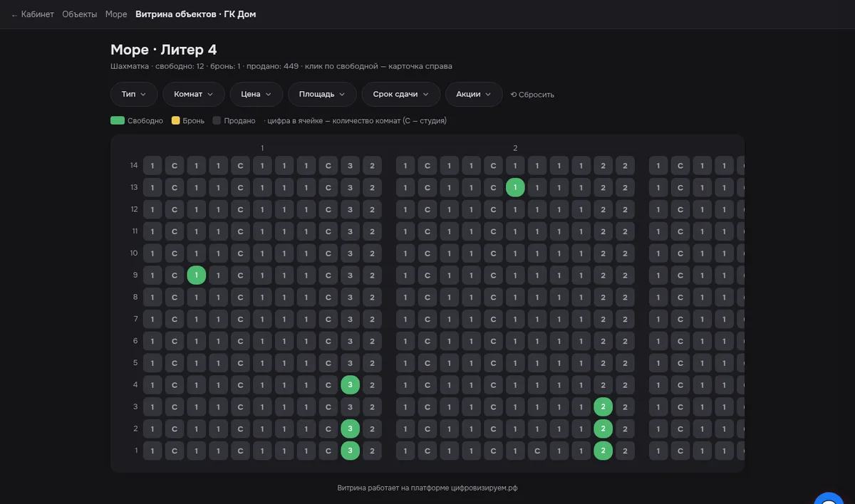
Task: Select the free 1-room apartment on floor 13
Action: 515,188
